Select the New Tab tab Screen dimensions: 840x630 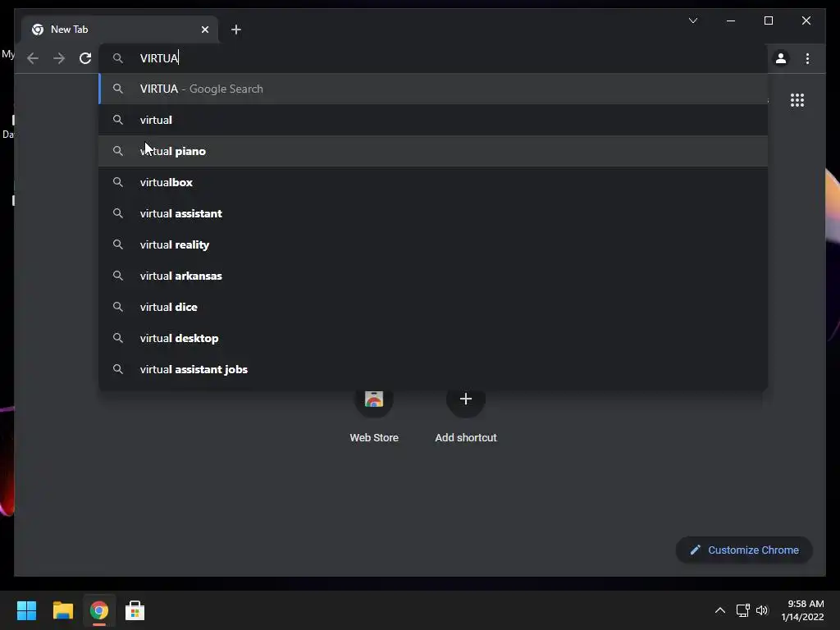coord(120,30)
